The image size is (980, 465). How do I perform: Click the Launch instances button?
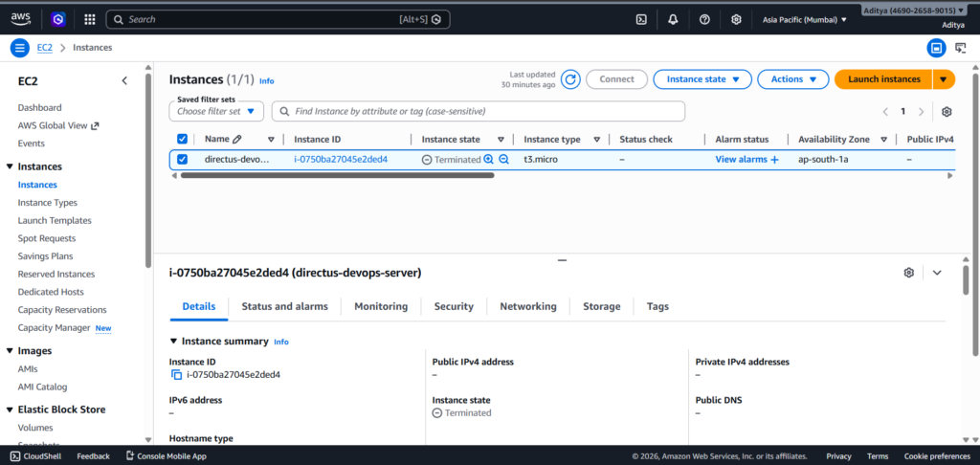pos(883,79)
